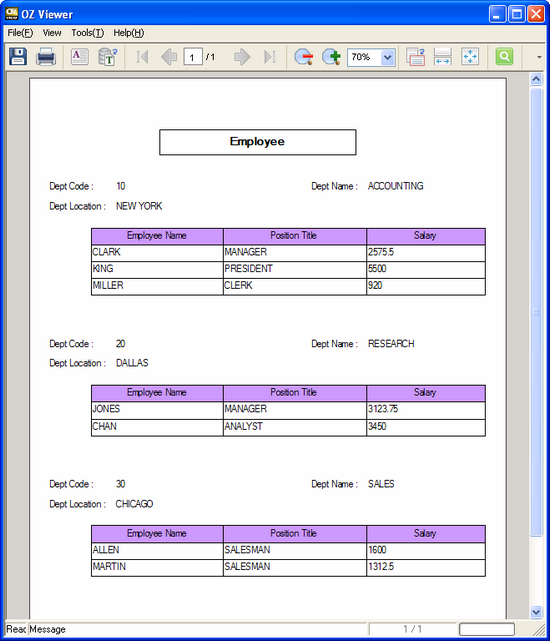Open the Tools(T) menu
The image size is (550, 641).
point(88,33)
